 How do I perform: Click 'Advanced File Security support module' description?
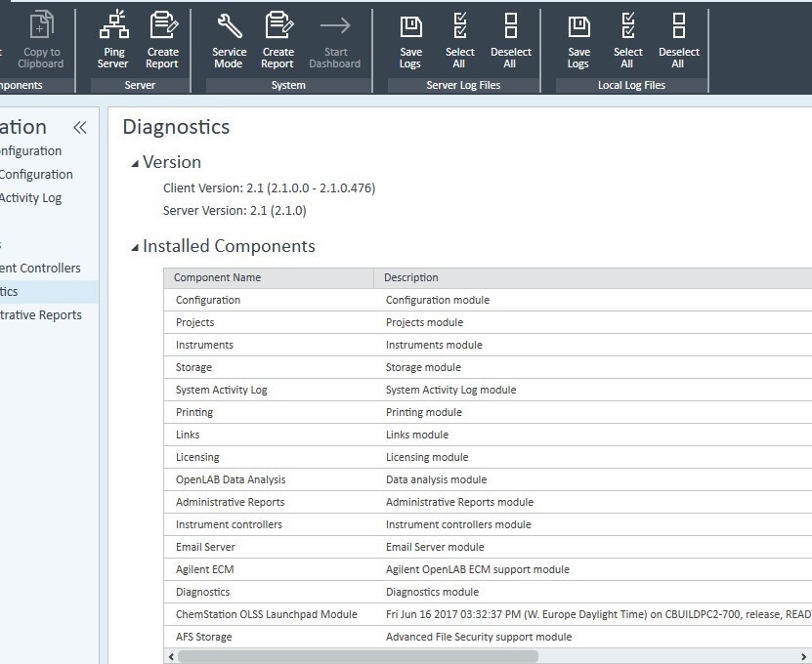point(479,637)
